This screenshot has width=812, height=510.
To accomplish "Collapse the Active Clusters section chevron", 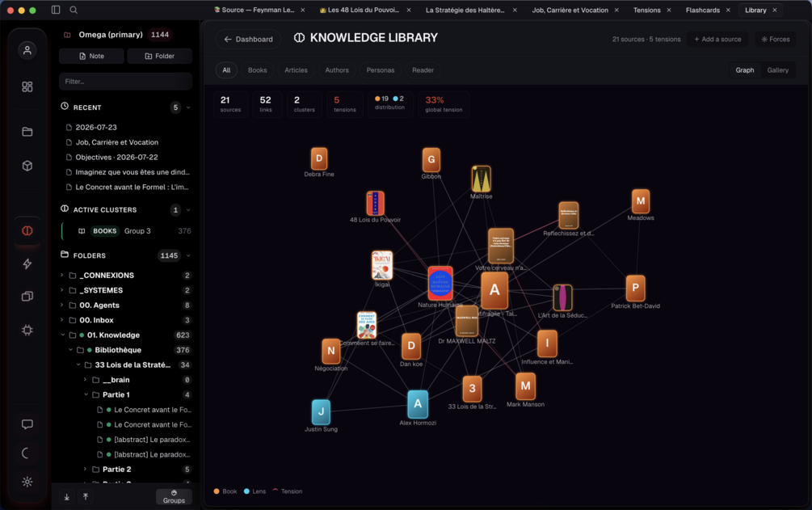I will click(188, 210).
